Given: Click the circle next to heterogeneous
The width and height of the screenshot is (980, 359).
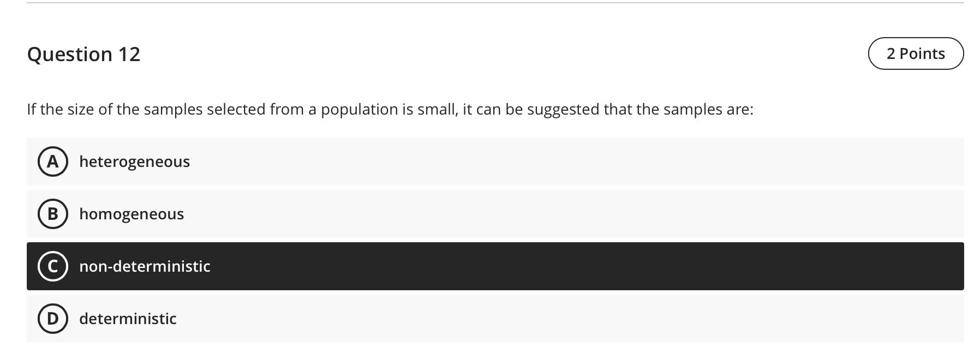Looking at the screenshot, I should 52,161.
